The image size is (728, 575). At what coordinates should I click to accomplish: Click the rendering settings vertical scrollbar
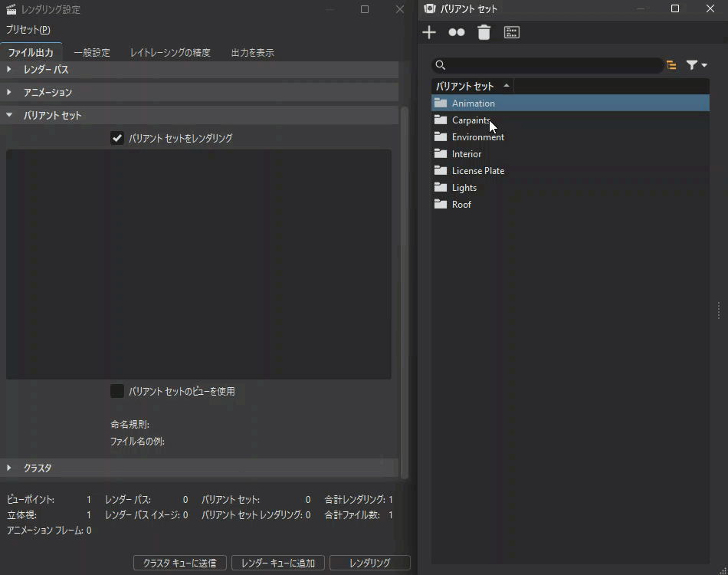[405, 293]
